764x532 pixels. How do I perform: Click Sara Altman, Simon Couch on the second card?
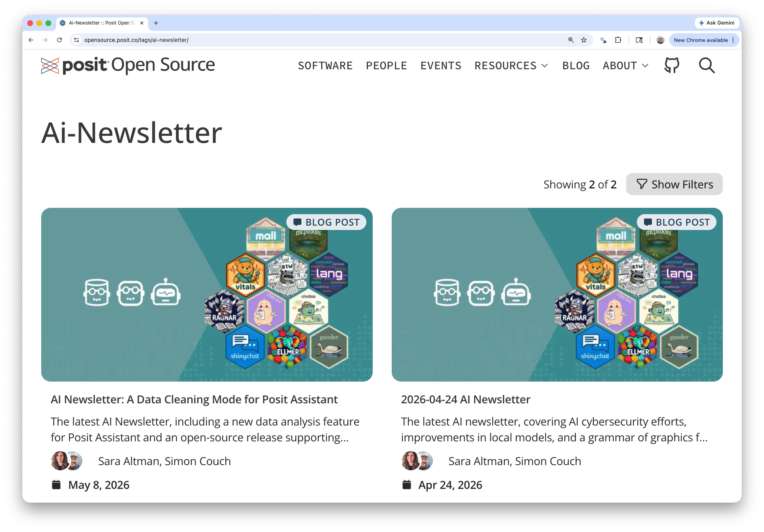(514, 461)
